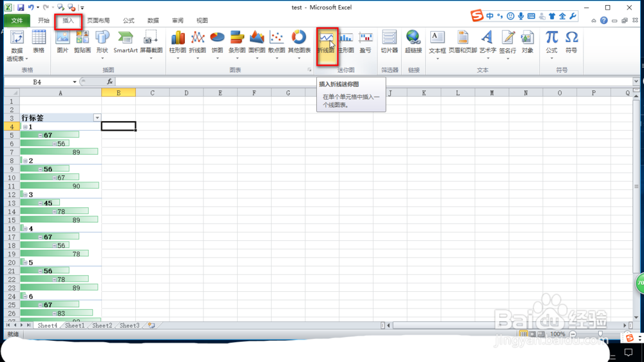Open the Shapes (形状) gallery

[102, 44]
